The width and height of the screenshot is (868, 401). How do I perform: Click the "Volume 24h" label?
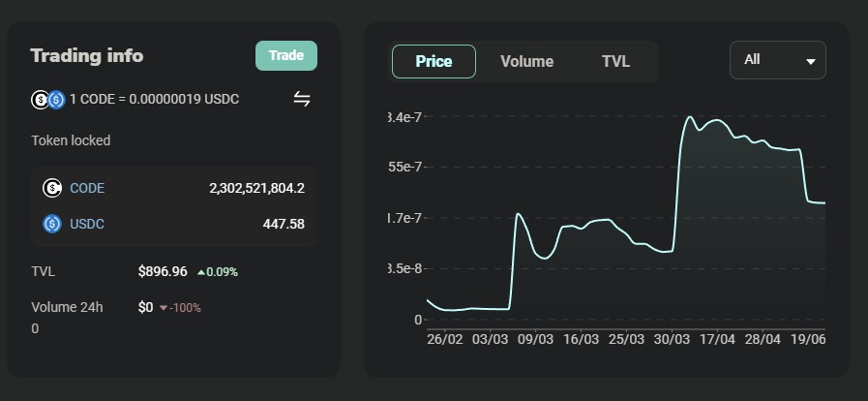tap(67, 307)
